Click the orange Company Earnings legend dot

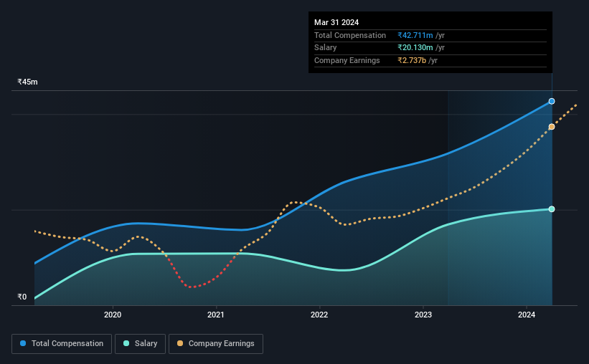180,343
